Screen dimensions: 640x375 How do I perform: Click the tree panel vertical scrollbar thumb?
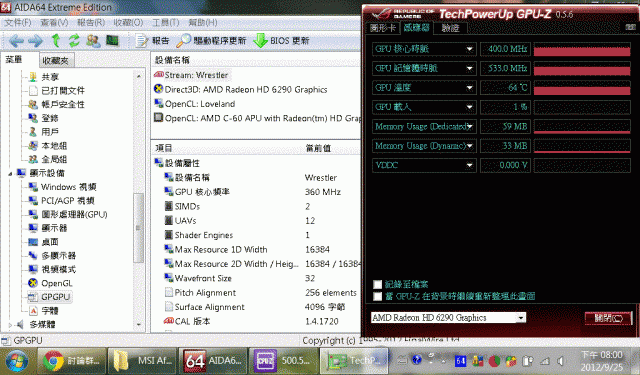[138, 227]
